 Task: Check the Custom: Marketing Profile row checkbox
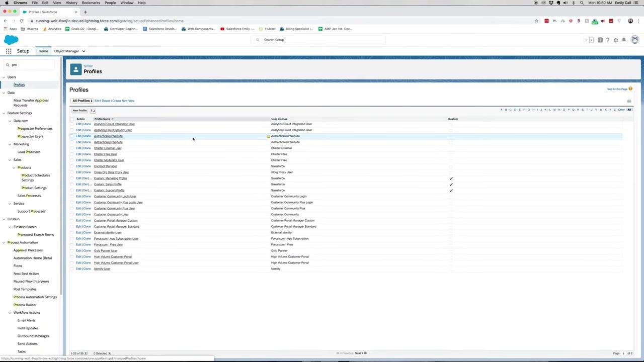[x=72, y=178]
